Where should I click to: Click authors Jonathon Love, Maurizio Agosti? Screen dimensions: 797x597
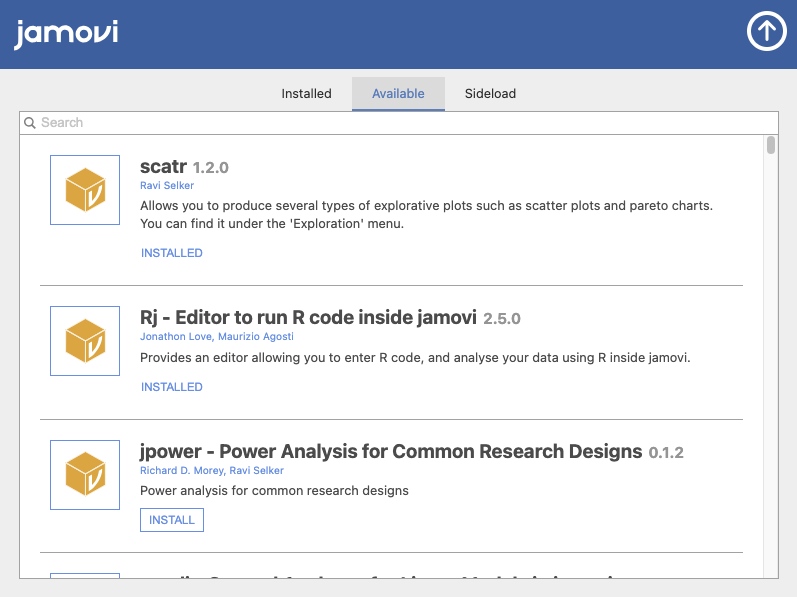(x=210, y=337)
